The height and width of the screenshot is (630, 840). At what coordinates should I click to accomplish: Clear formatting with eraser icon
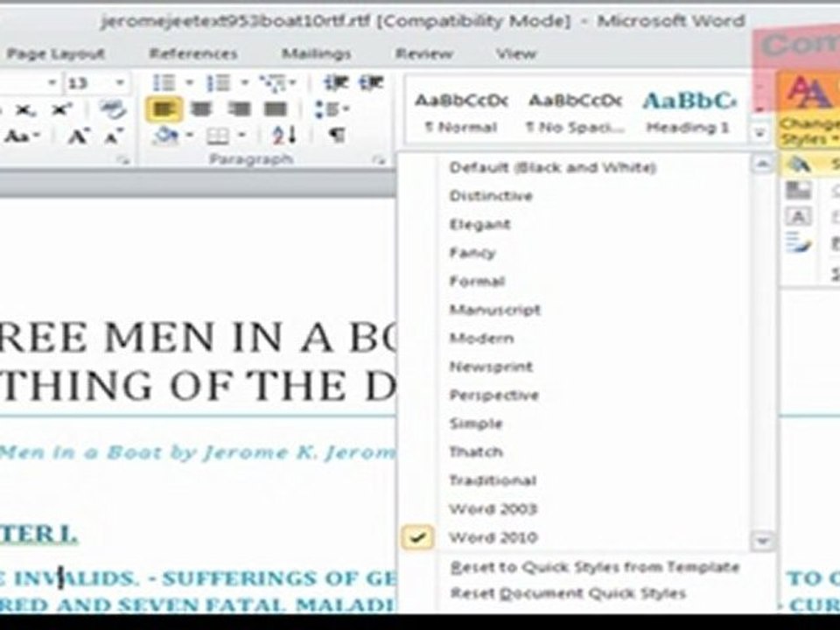coord(113,108)
